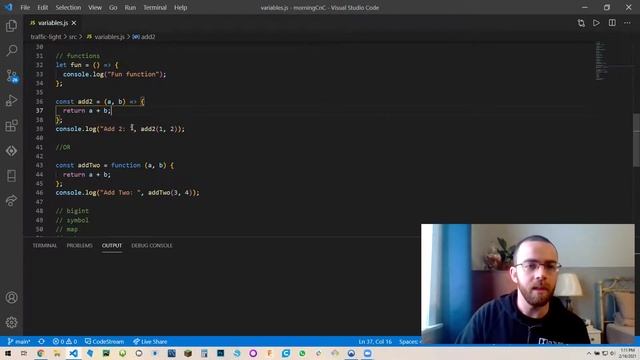
Task: Click the '//OR' comment on line 41
Action: [63, 147]
